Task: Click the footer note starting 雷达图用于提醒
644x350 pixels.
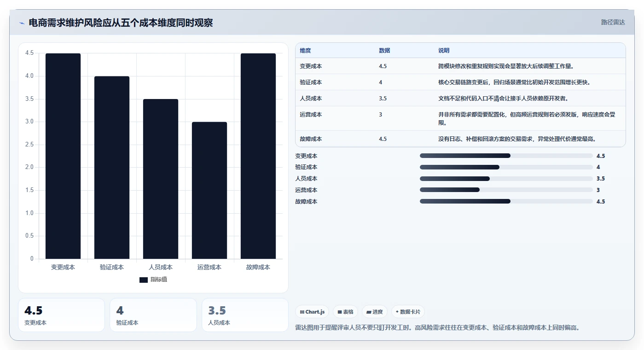Action: click(x=437, y=328)
